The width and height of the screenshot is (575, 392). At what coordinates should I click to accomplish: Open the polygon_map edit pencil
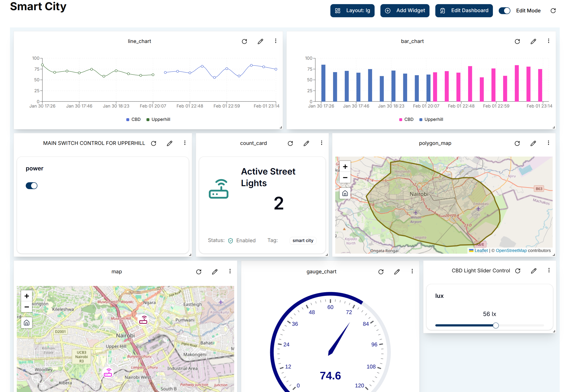point(533,143)
